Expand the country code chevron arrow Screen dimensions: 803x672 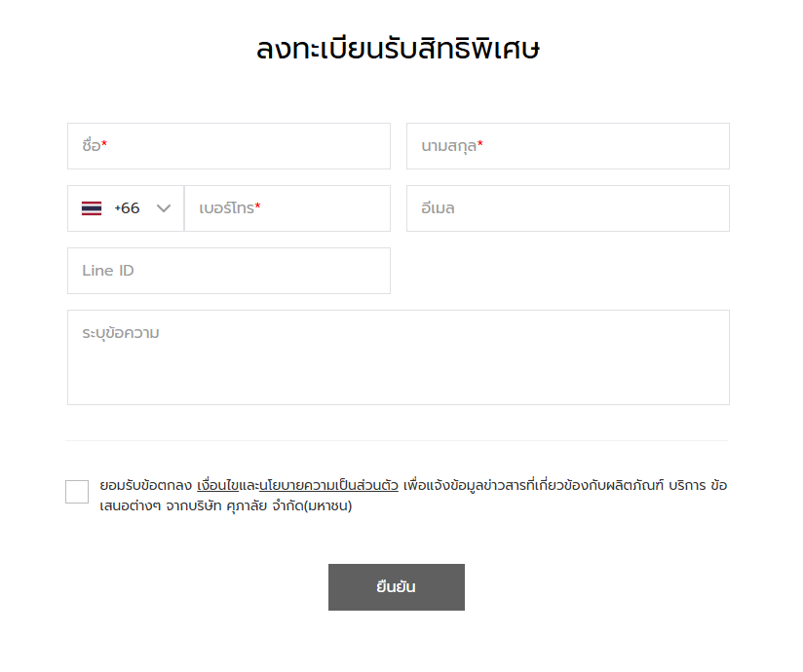point(164,208)
